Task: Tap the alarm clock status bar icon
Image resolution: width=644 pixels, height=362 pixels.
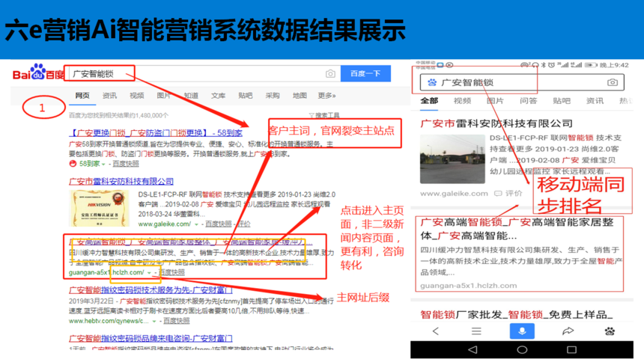Action: coord(551,65)
